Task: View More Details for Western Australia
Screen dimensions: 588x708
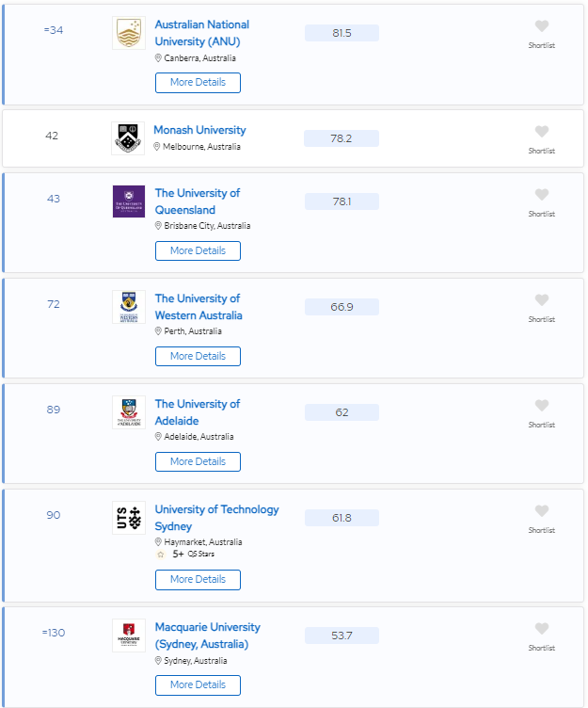Action: (x=198, y=356)
